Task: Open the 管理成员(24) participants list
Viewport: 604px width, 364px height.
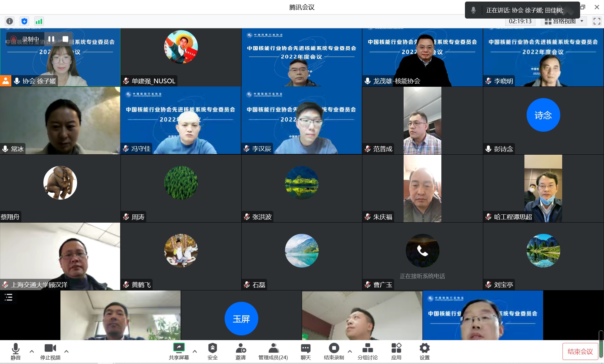Action: (273, 351)
